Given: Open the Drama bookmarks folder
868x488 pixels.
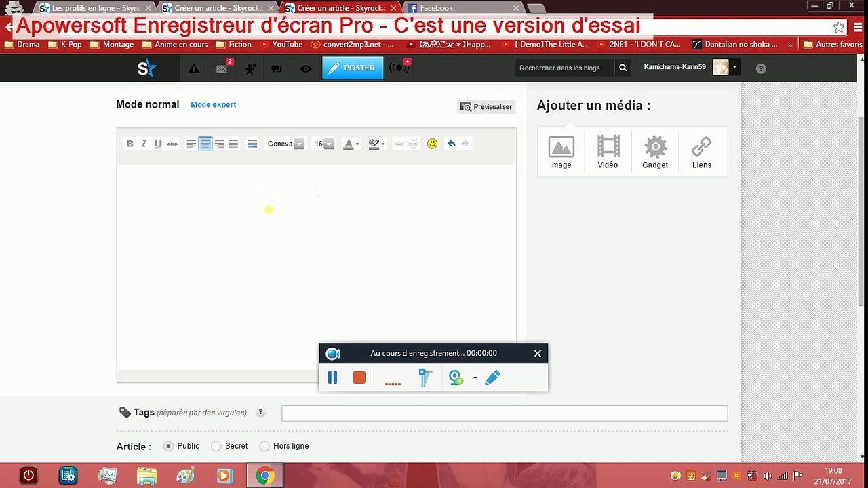Looking at the screenshot, I should pos(22,45).
